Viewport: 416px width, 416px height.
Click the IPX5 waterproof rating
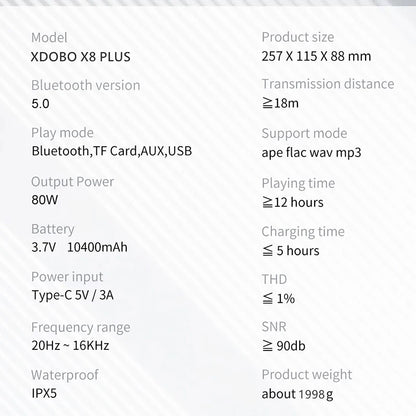click(x=44, y=393)
